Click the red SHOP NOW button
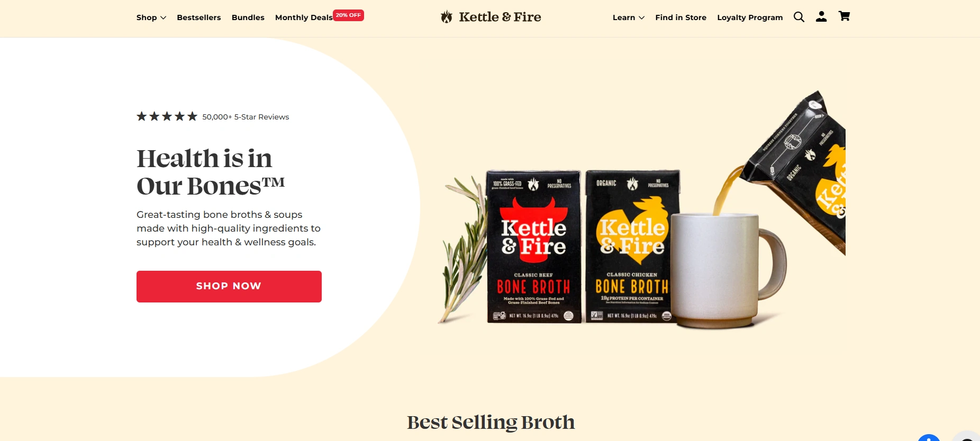 coord(229,287)
